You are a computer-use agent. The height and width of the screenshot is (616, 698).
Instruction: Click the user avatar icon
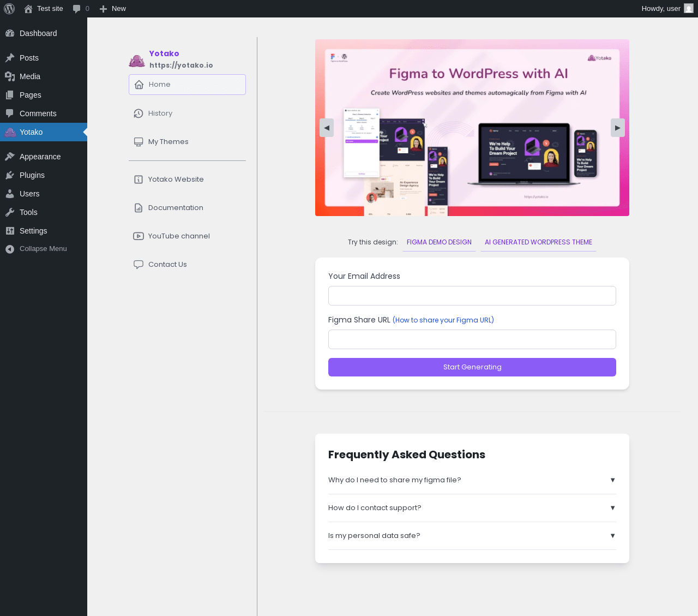point(689,9)
